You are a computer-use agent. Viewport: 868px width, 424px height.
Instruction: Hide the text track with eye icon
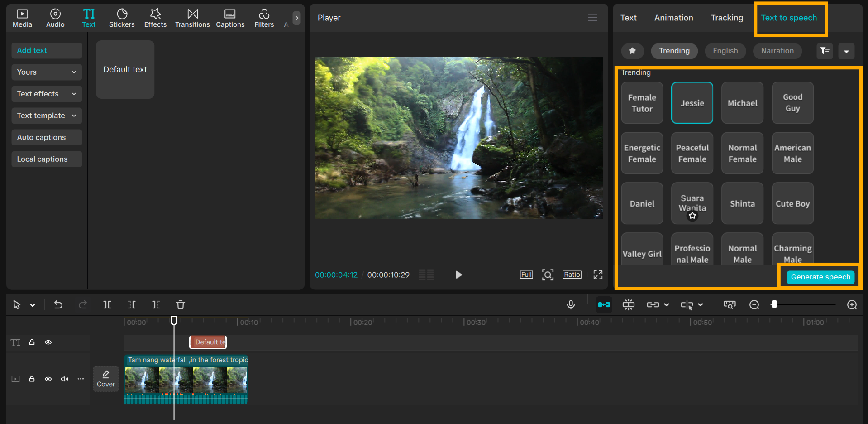48,342
